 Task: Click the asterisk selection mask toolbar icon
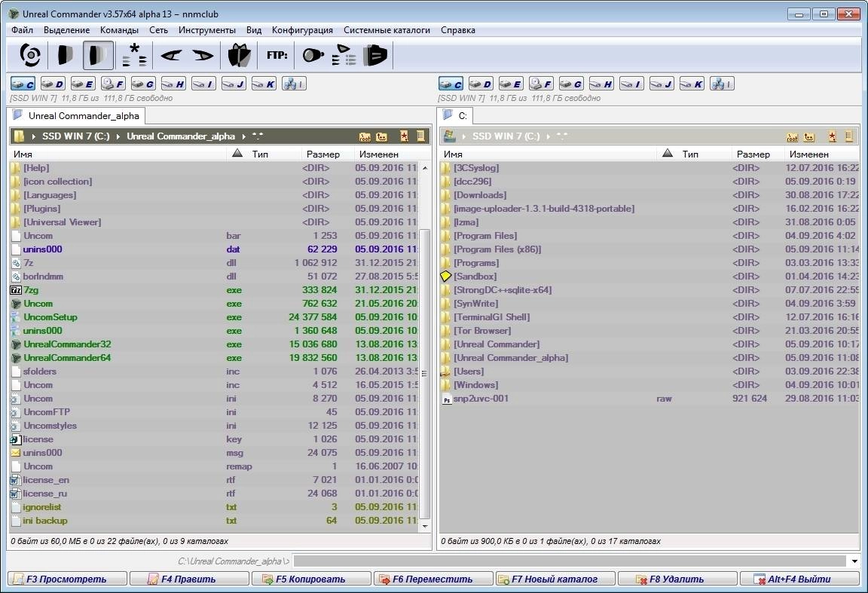(135, 55)
